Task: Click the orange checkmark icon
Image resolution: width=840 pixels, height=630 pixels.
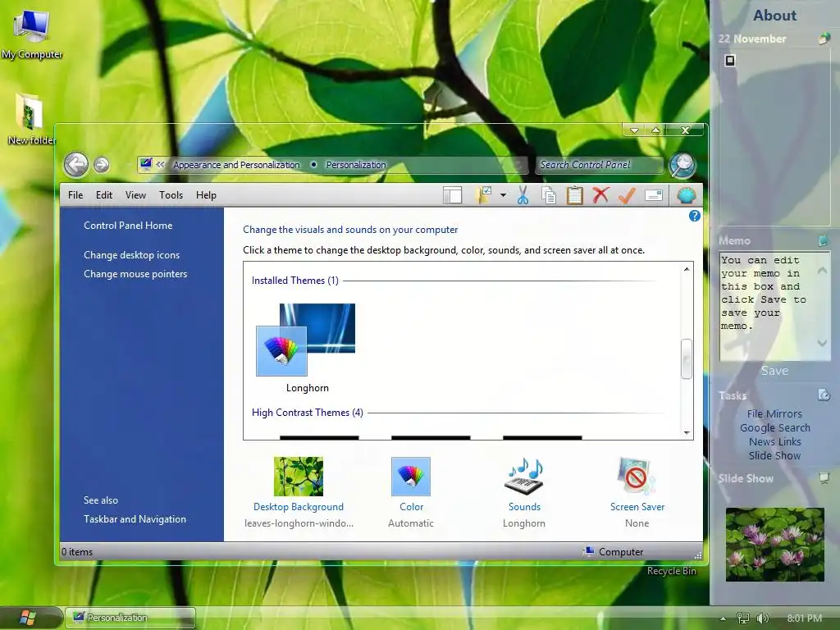Action: pyautogui.click(x=627, y=195)
